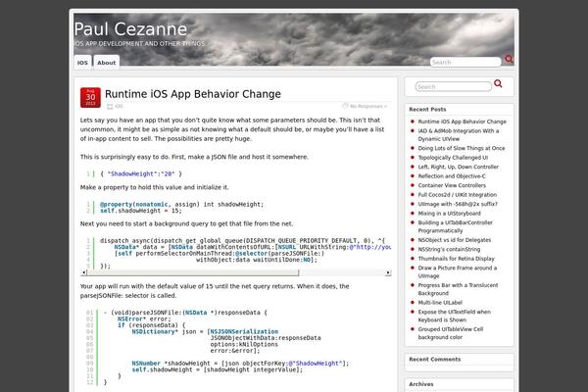Open Topologically Challenged UI post

[453, 158]
